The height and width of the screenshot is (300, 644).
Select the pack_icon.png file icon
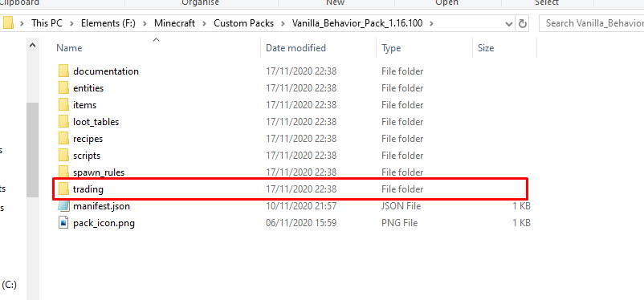point(63,223)
